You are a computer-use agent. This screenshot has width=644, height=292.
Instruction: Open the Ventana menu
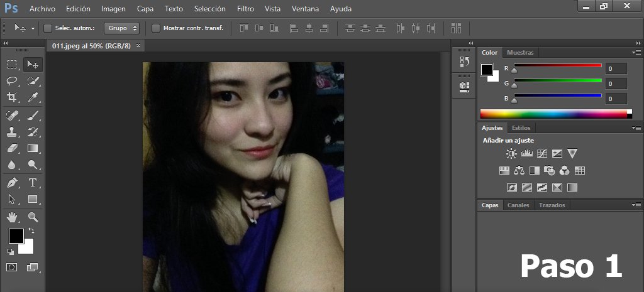pyautogui.click(x=305, y=9)
